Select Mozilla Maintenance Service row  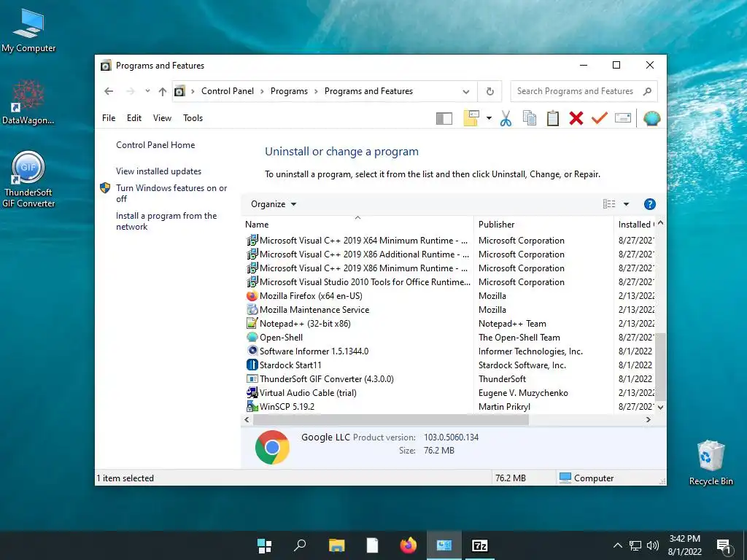point(449,310)
